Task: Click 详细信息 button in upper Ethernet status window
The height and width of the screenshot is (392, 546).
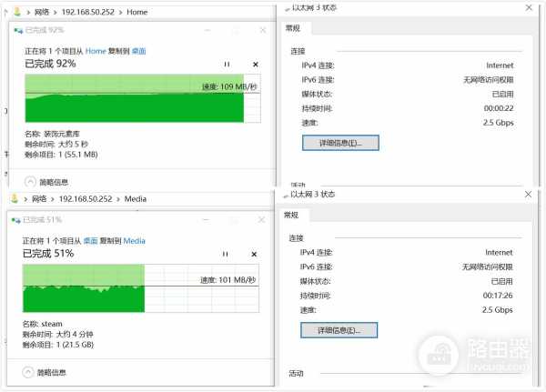Action: [340, 143]
